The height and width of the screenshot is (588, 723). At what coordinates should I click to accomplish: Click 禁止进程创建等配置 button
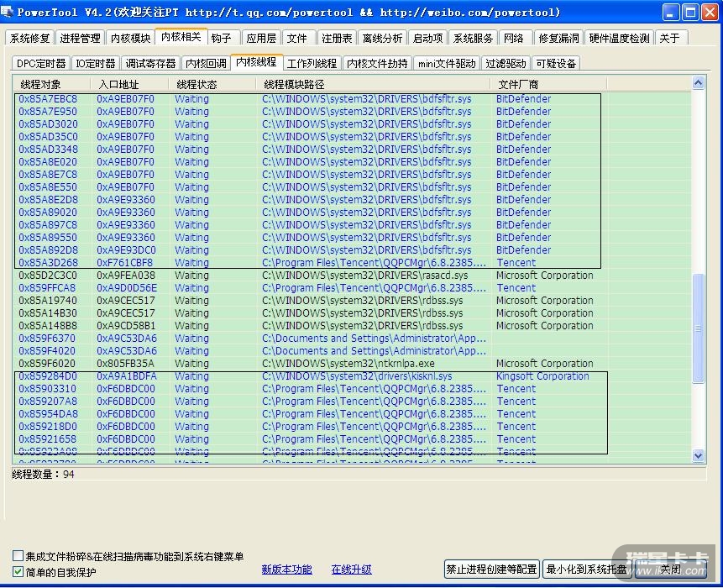491,569
